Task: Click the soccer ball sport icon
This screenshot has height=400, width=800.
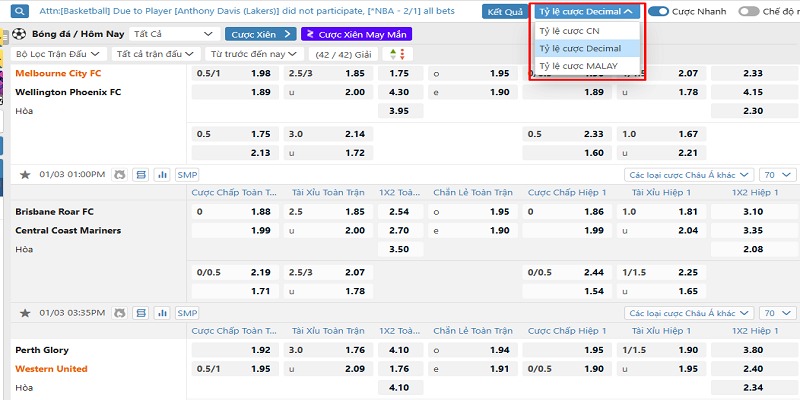Action: coord(19,34)
